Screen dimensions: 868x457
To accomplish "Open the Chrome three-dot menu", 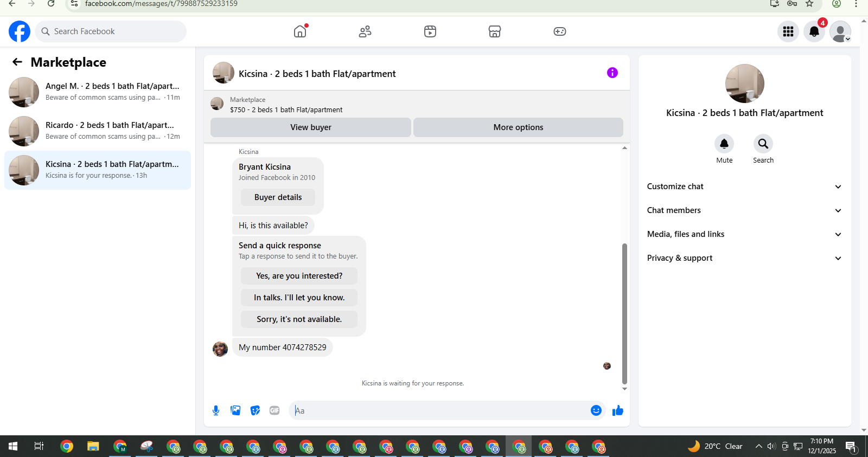I will 856,4.
